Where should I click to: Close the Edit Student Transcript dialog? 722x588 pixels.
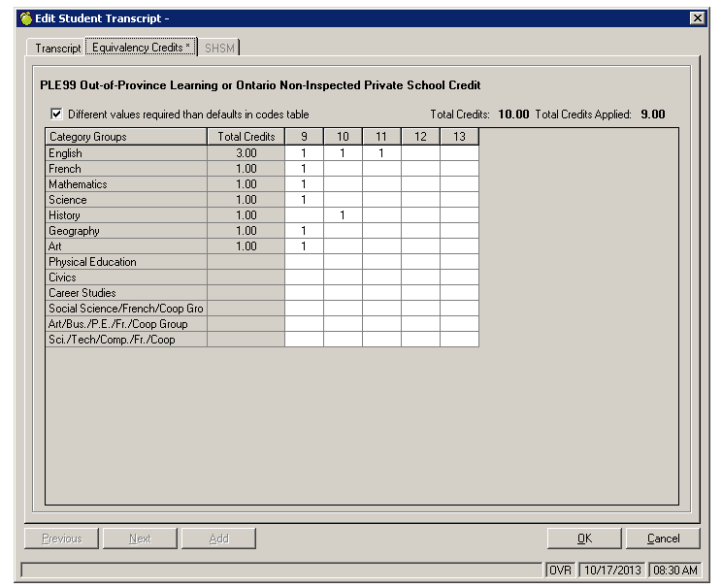pyautogui.click(x=696, y=18)
